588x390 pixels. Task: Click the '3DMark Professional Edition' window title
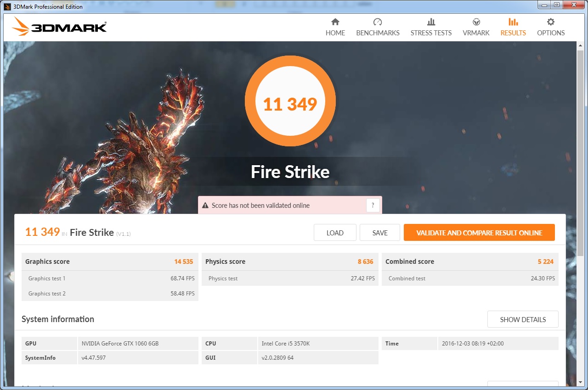(48, 6)
